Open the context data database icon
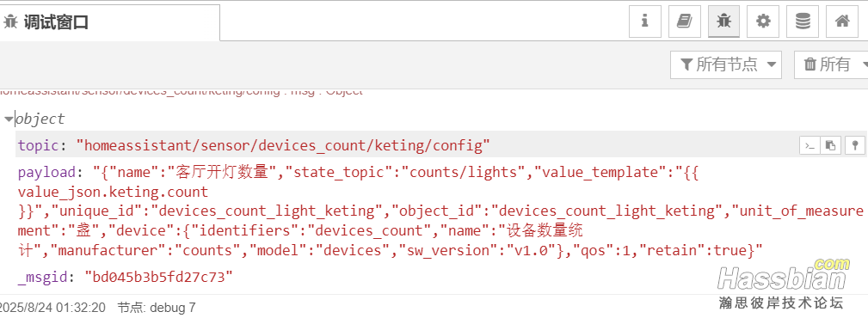 pyautogui.click(x=803, y=21)
